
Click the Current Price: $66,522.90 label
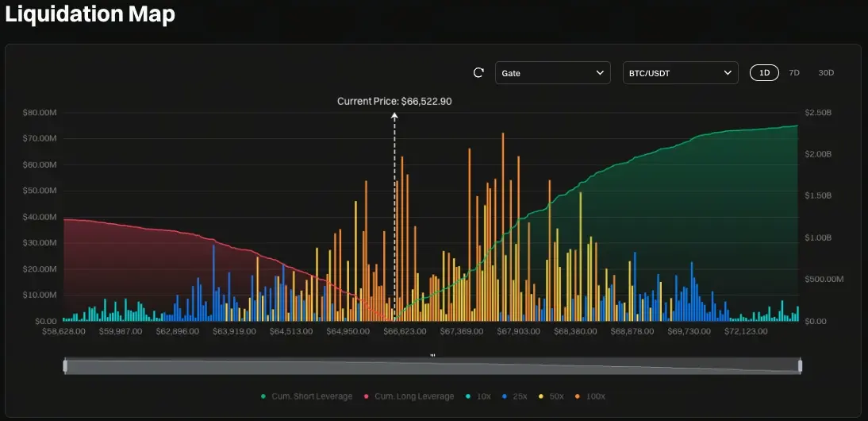tap(394, 102)
